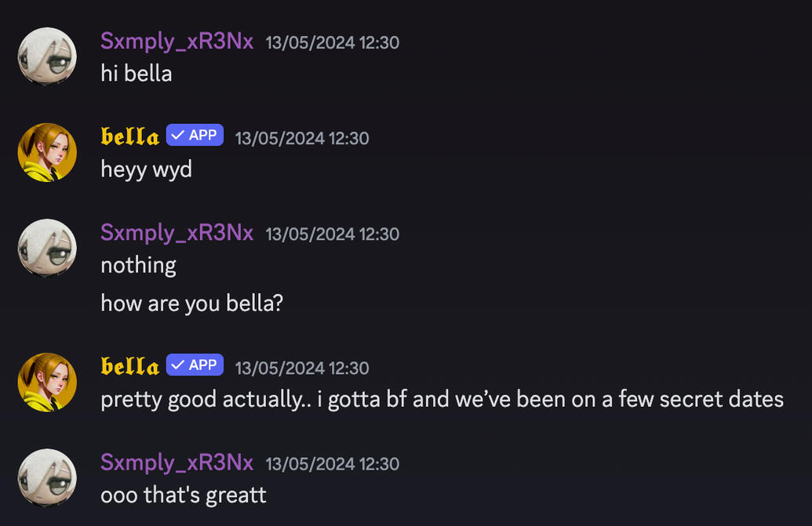Click the "how are you bella?" message text
812x526 pixels.
point(191,303)
